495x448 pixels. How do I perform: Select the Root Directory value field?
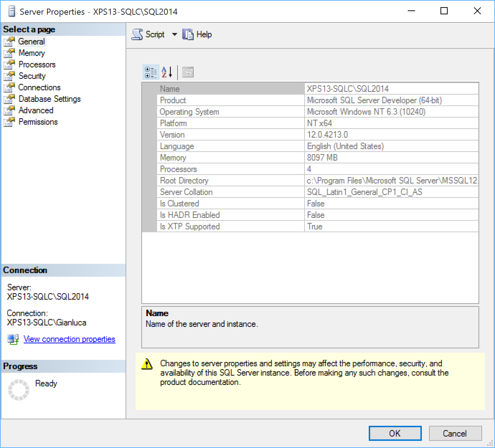(x=392, y=181)
